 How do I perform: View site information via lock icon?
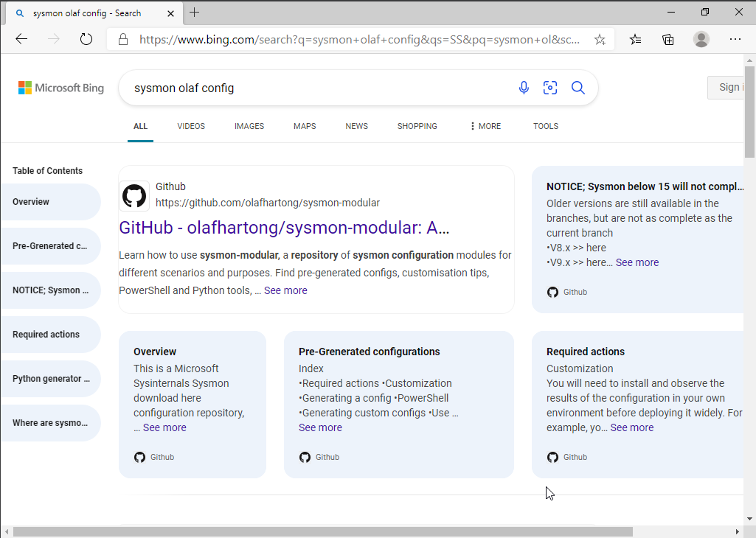tap(123, 40)
